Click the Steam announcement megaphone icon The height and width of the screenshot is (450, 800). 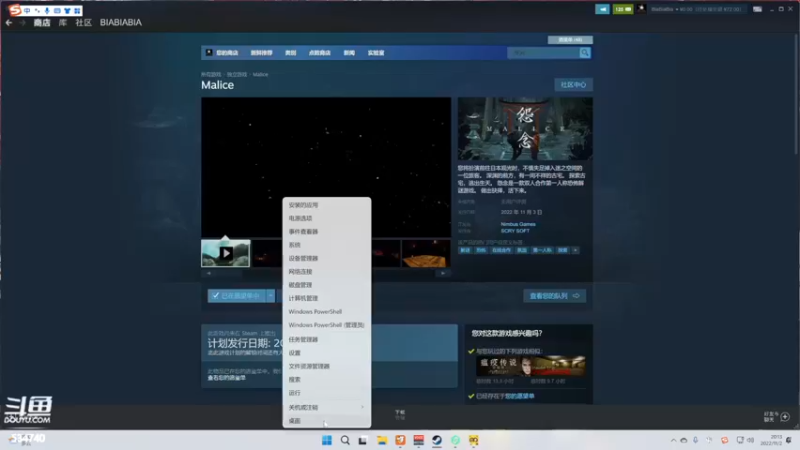pyautogui.click(x=602, y=9)
